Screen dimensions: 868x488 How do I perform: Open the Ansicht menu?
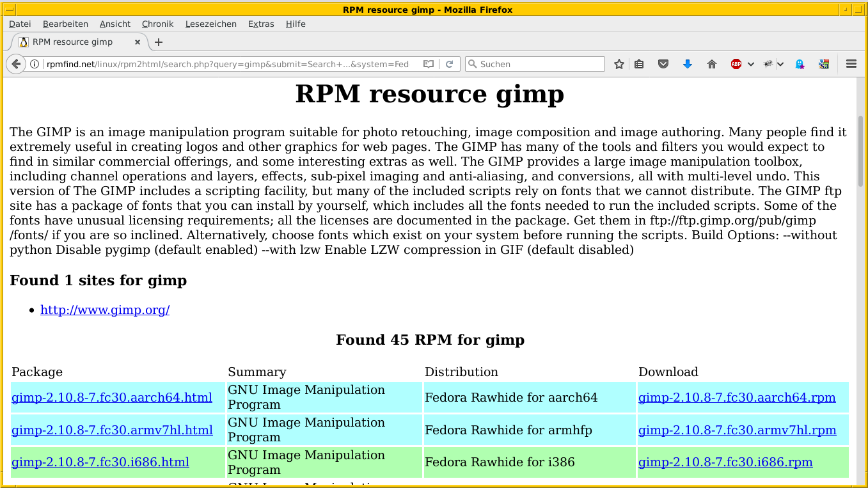(115, 24)
